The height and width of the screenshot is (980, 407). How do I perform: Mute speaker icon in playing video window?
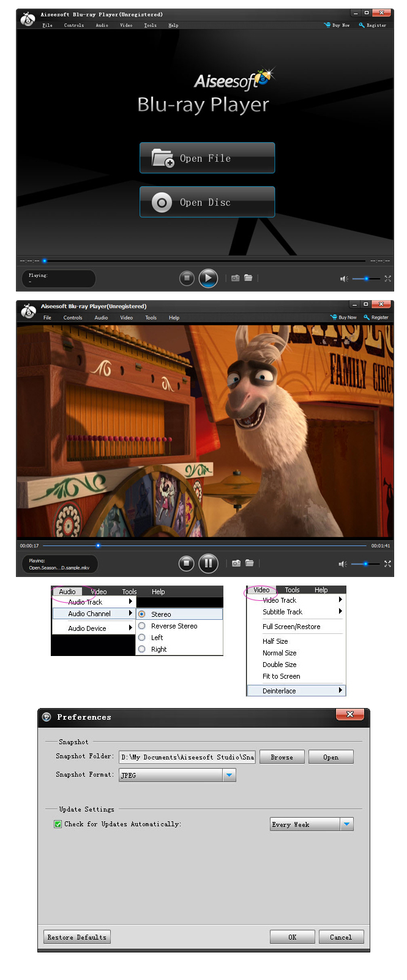coord(343,563)
